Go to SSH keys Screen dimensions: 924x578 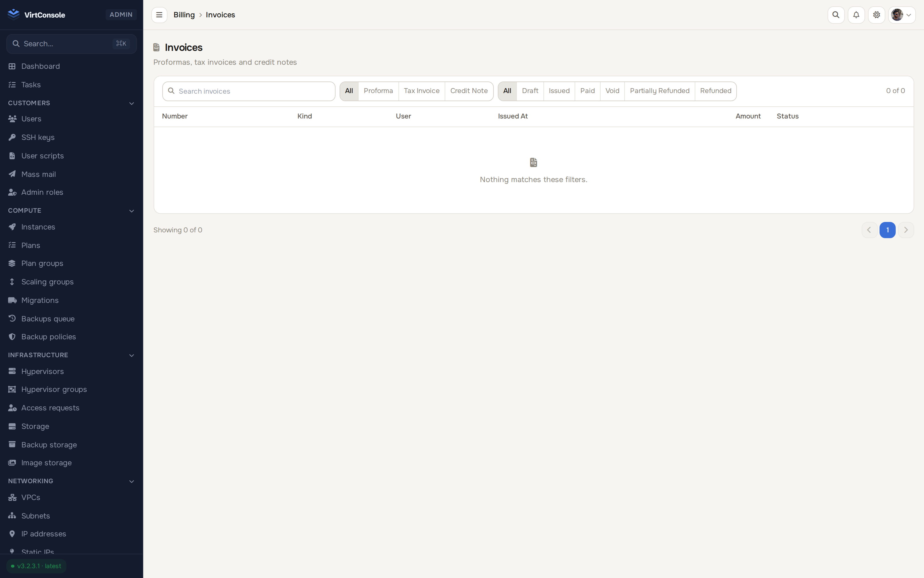71,137
